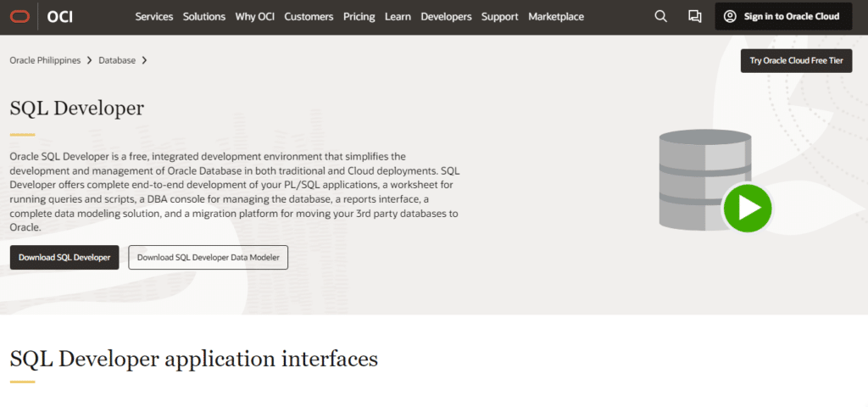Open the Support menu
Viewport: 868px width, 407px height.
[x=500, y=17]
